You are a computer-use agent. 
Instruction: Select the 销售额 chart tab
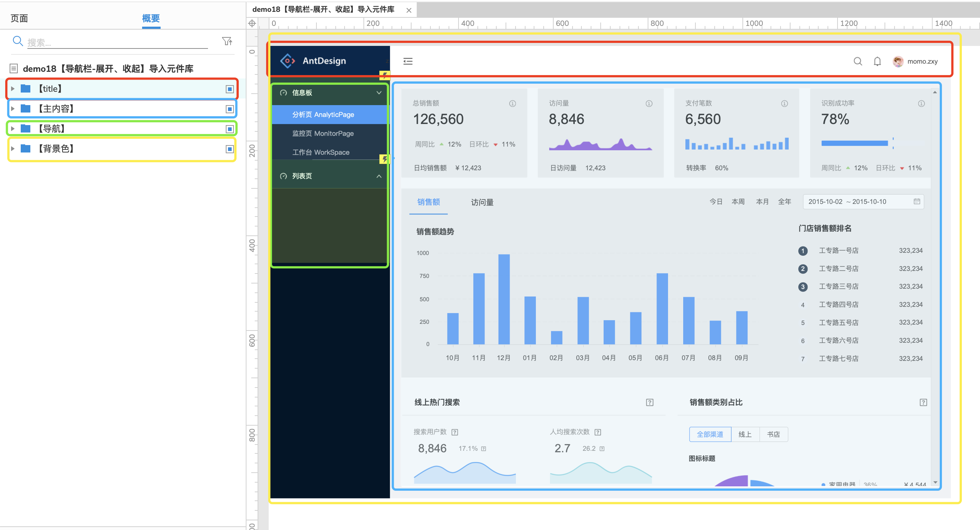pyautogui.click(x=428, y=202)
